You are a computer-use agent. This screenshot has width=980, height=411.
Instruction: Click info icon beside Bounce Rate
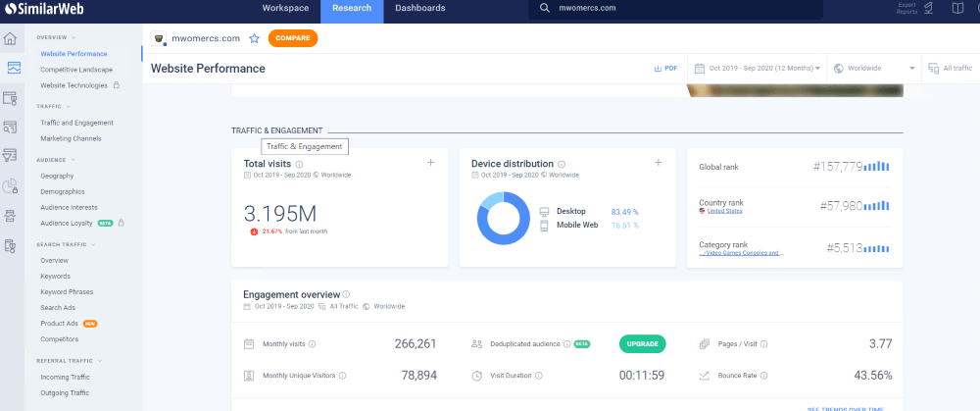coord(763,375)
